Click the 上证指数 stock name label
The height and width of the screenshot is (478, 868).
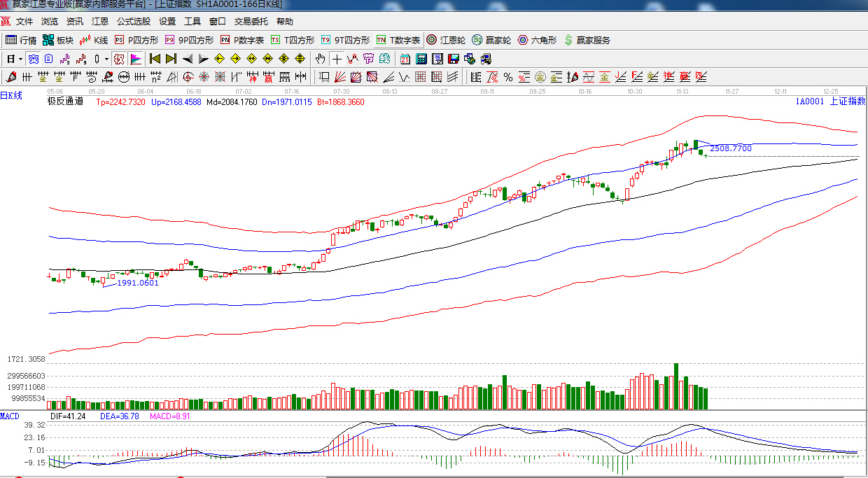pyautogui.click(x=847, y=101)
